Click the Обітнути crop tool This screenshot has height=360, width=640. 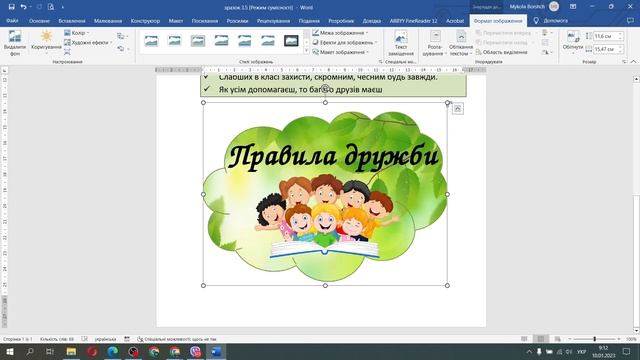[x=573, y=42]
